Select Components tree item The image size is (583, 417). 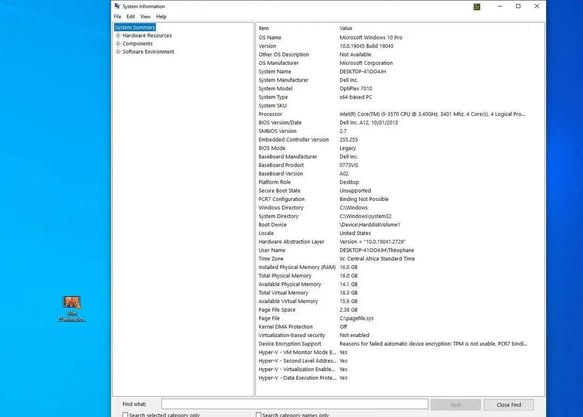click(x=138, y=43)
